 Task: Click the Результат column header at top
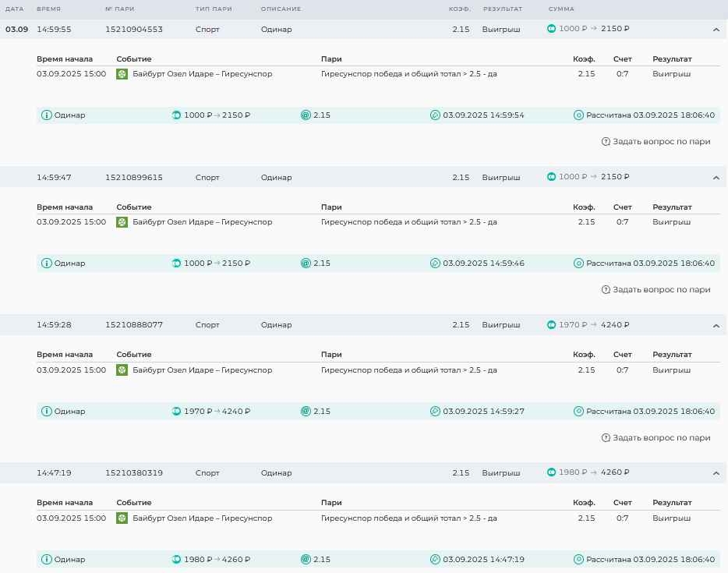tap(503, 9)
